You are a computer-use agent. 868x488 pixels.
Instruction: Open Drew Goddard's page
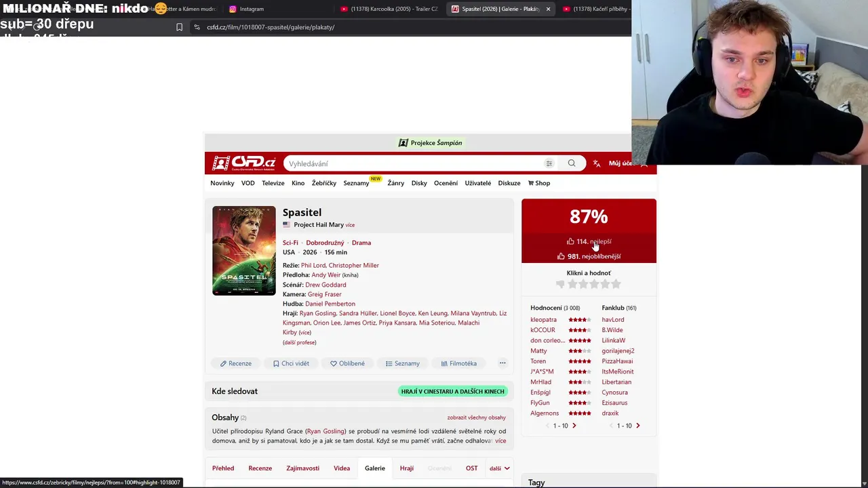tap(325, 285)
